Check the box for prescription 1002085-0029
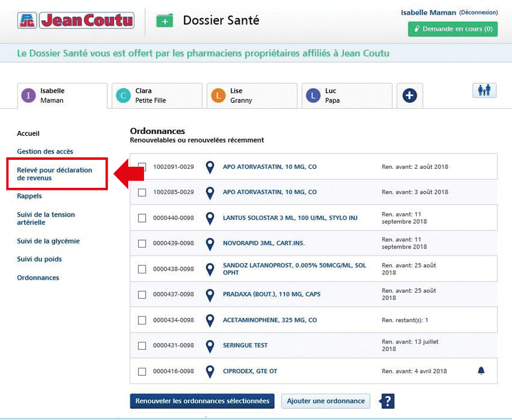512x420 pixels. click(142, 193)
